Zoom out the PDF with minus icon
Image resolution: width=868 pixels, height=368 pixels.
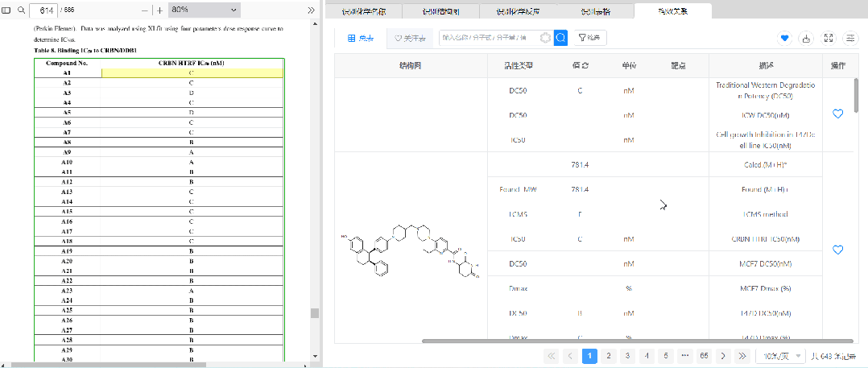point(145,10)
